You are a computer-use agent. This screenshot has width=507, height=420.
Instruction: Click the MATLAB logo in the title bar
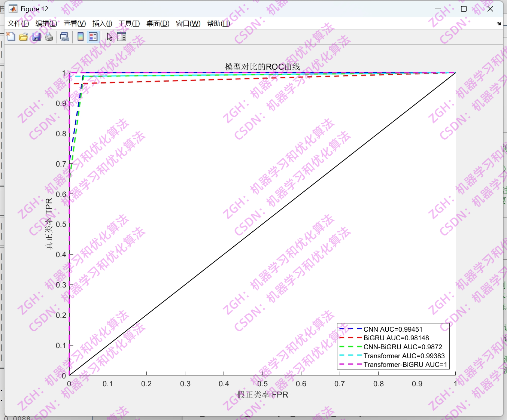coord(12,8)
